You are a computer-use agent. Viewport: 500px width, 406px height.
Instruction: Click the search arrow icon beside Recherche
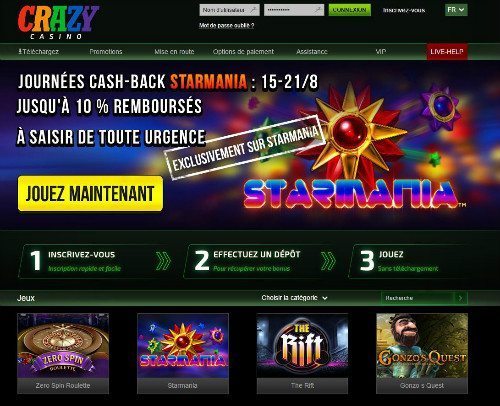click(x=461, y=298)
